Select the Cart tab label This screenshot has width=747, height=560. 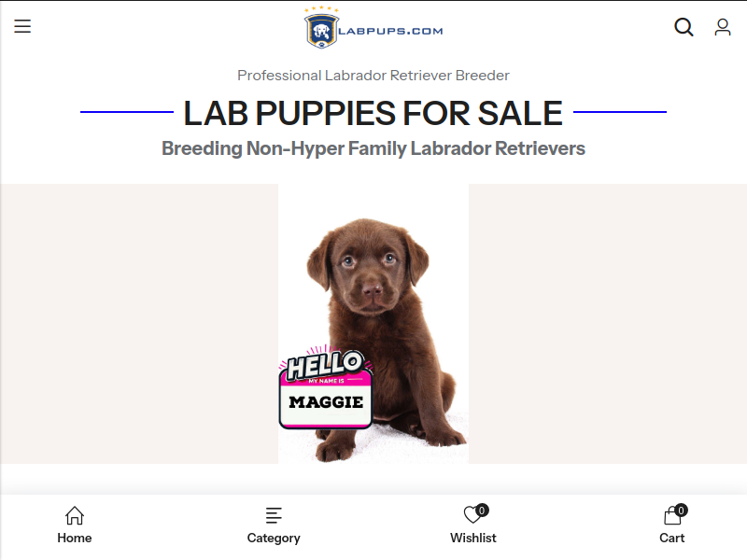671,538
